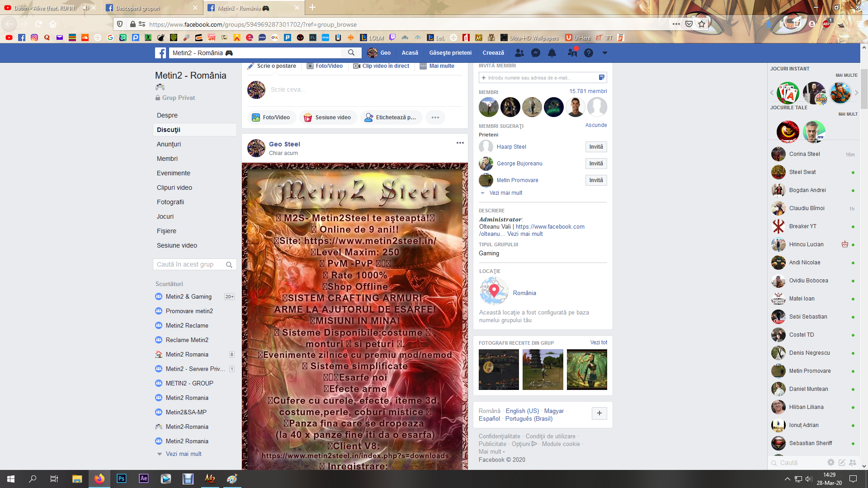Bookmark this page with star icon
The image size is (868, 488).
701,24
